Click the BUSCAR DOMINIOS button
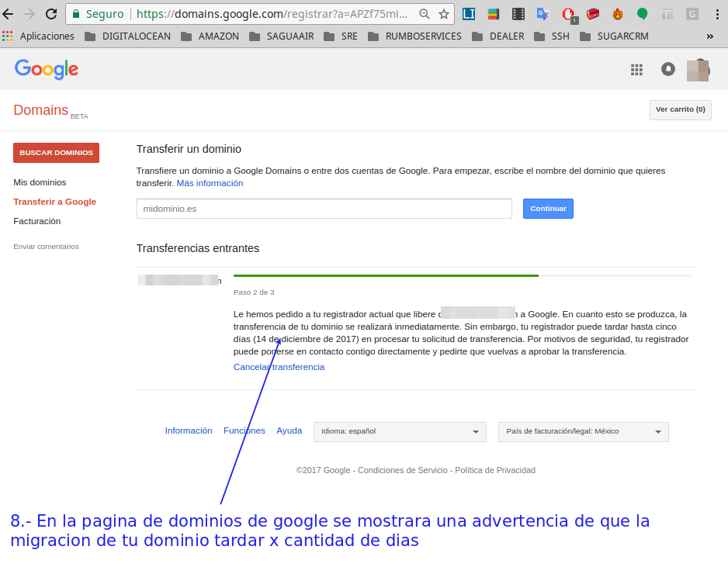This screenshot has height=567, width=728. pos(56,153)
